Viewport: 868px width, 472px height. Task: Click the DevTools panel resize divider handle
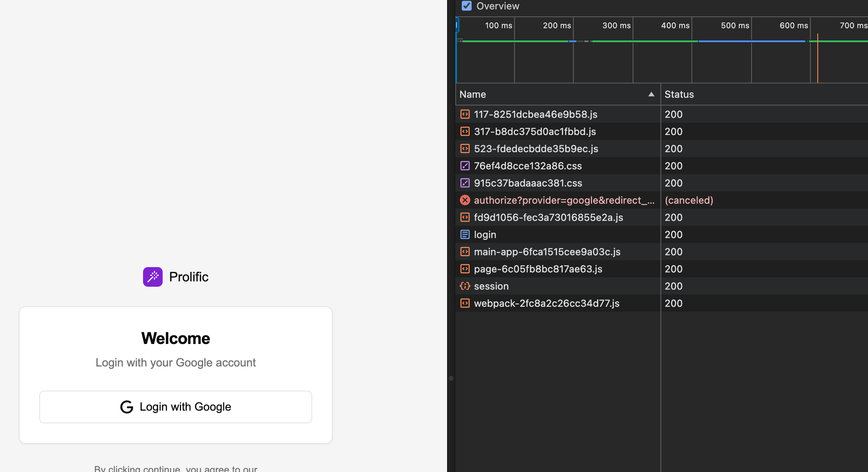(451, 378)
